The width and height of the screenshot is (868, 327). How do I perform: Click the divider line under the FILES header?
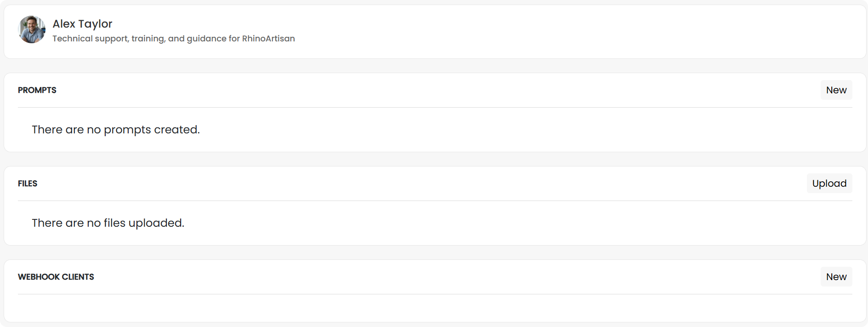point(435,201)
